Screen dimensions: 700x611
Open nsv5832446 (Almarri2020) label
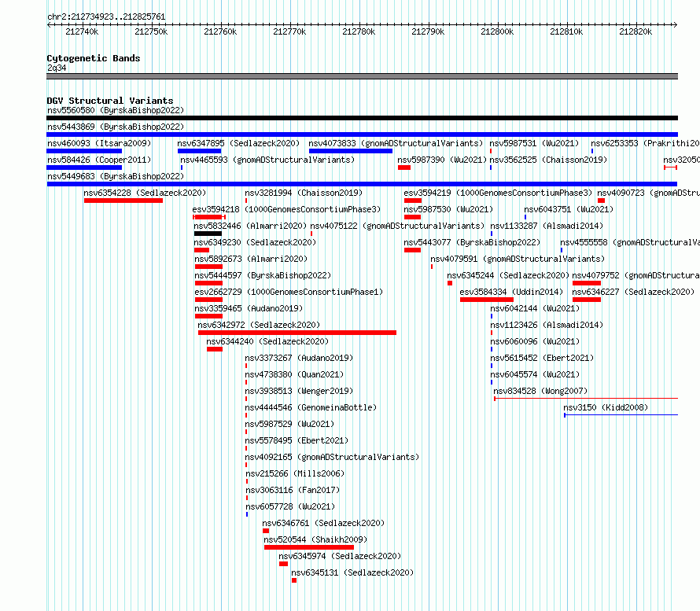point(250,226)
